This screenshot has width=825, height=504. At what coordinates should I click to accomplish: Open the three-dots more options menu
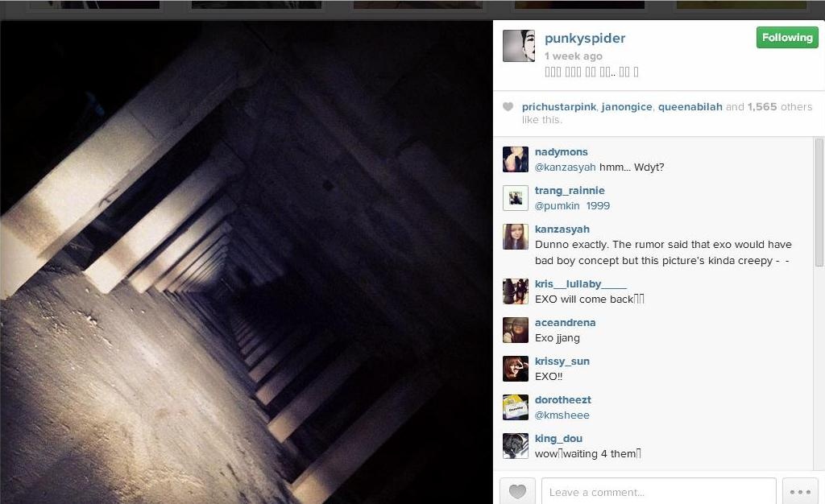tap(800, 492)
